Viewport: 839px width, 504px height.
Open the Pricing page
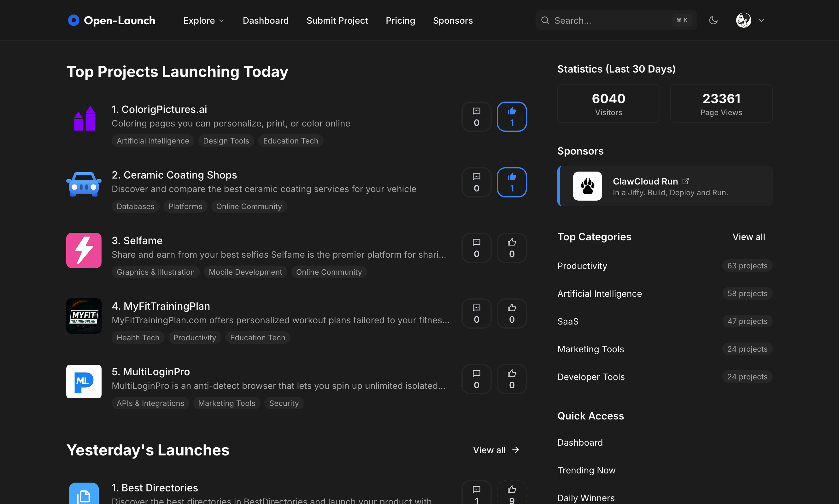pyautogui.click(x=400, y=21)
